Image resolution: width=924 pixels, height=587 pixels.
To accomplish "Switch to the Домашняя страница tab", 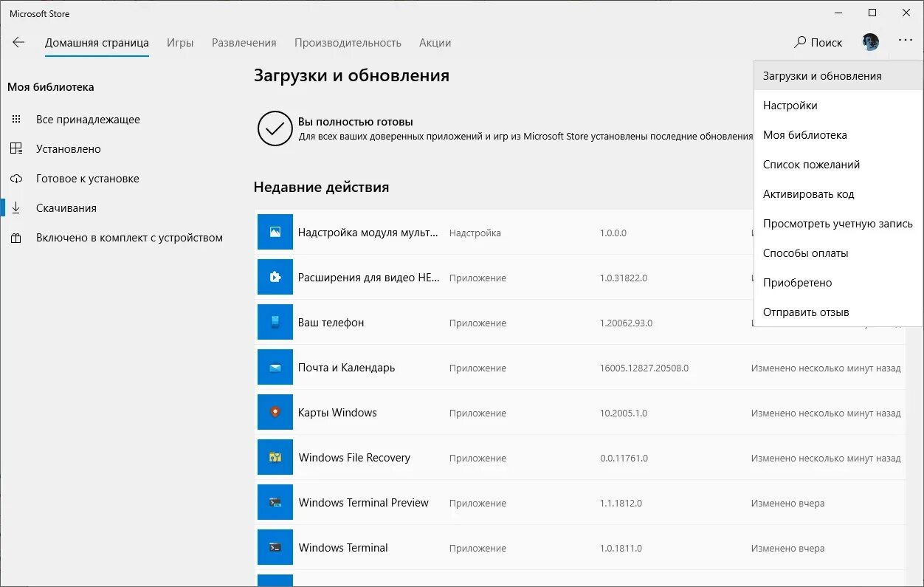I will pos(97,43).
